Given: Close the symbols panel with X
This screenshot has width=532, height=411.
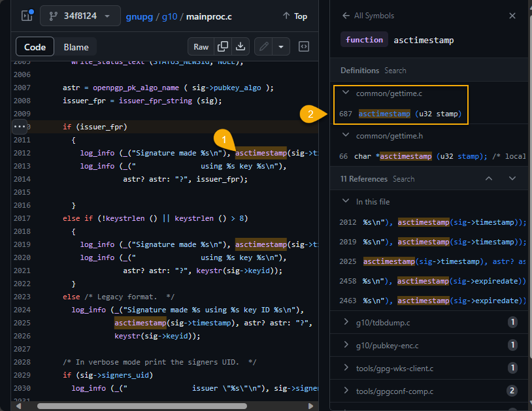Looking at the screenshot, I should pyautogui.click(x=512, y=16).
